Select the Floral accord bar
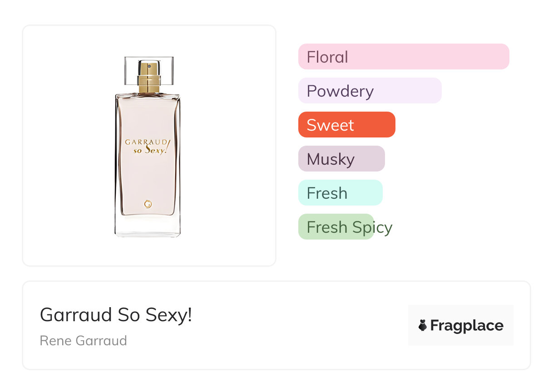The image size is (553, 392). [x=403, y=57]
